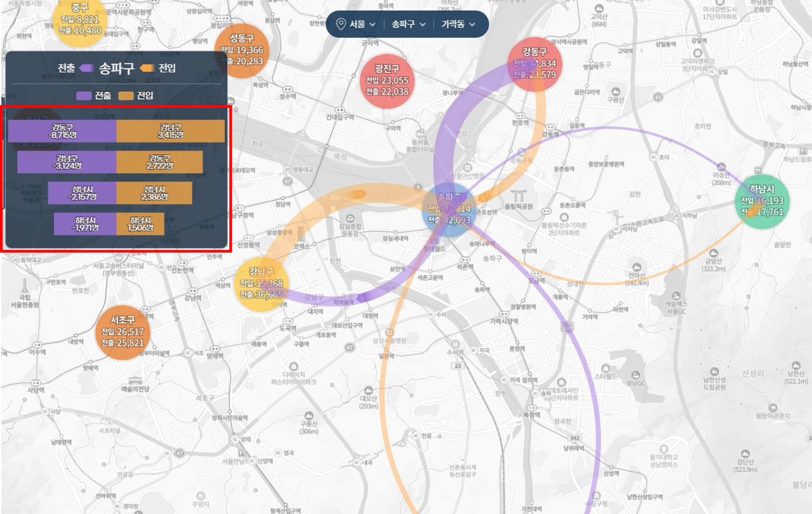This screenshot has width=812, height=514.
Task: Click the purple arrow icon beside 전출 header
Action: pyautogui.click(x=86, y=68)
